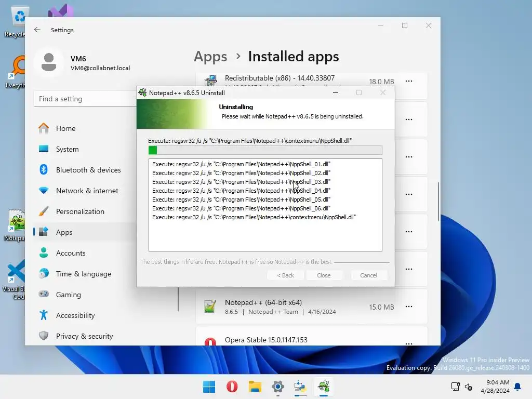Click the Home house icon
Image resolution: width=532 pixels, height=399 pixels.
click(x=44, y=128)
